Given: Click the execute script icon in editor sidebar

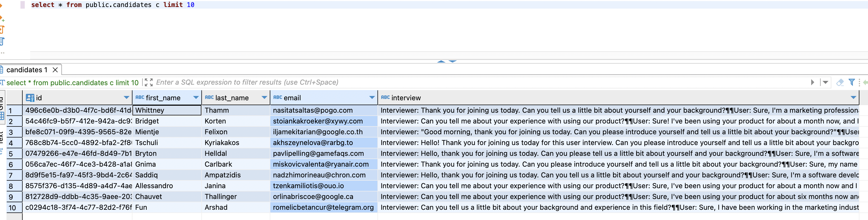Looking at the screenshot, I should (2, 30).
